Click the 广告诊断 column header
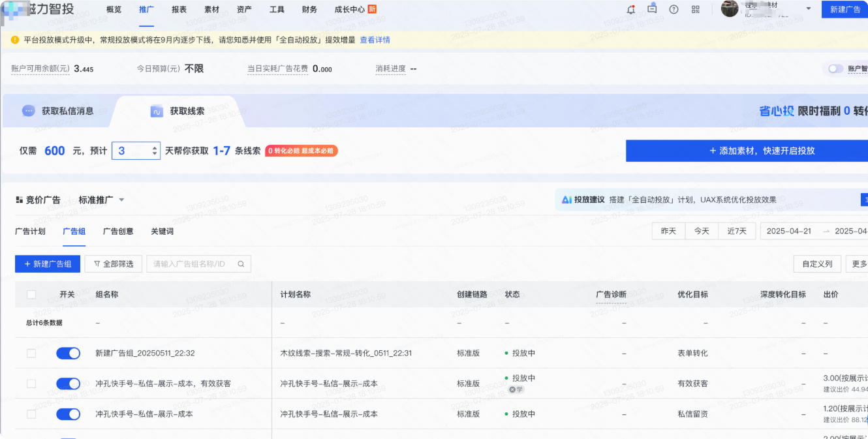This screenshot has width=868, height=439. pyautogui.click(x=611, y=294)
